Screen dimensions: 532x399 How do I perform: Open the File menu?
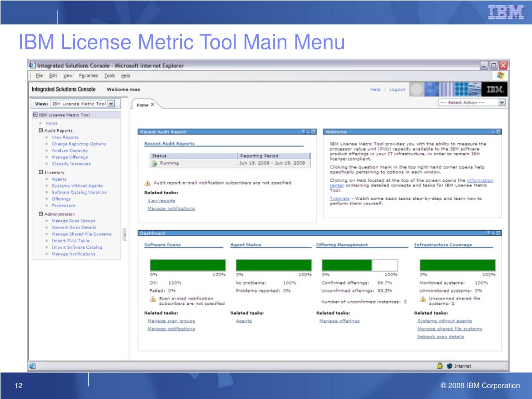(39, 76)
